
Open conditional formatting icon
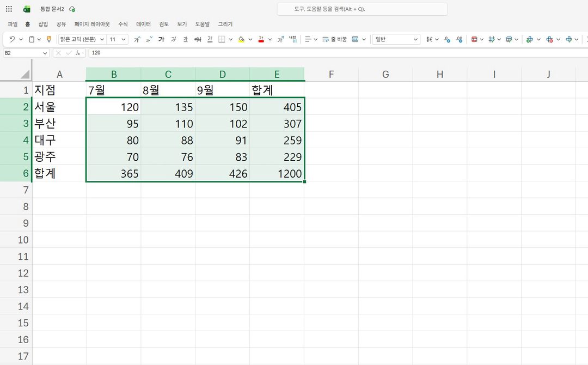pyautogui.click(x=474, y=39)
